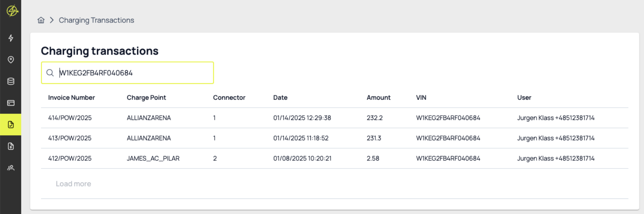The width and height of the screenshot is (644, 214).
Task: Click the Charging Transactions breadcrumb
Action: tap(96, 20)
